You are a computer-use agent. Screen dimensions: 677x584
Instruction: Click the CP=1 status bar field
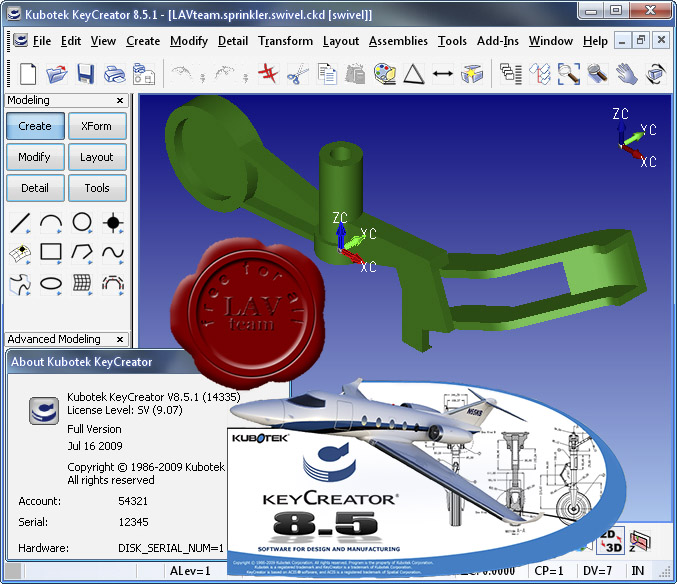(x=549, y=571)
